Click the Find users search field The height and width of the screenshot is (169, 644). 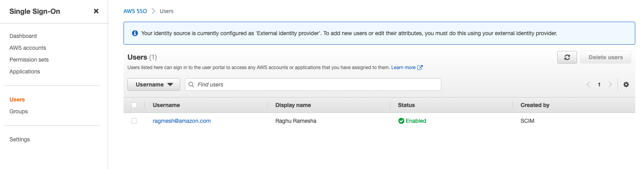tap(317, 84)
